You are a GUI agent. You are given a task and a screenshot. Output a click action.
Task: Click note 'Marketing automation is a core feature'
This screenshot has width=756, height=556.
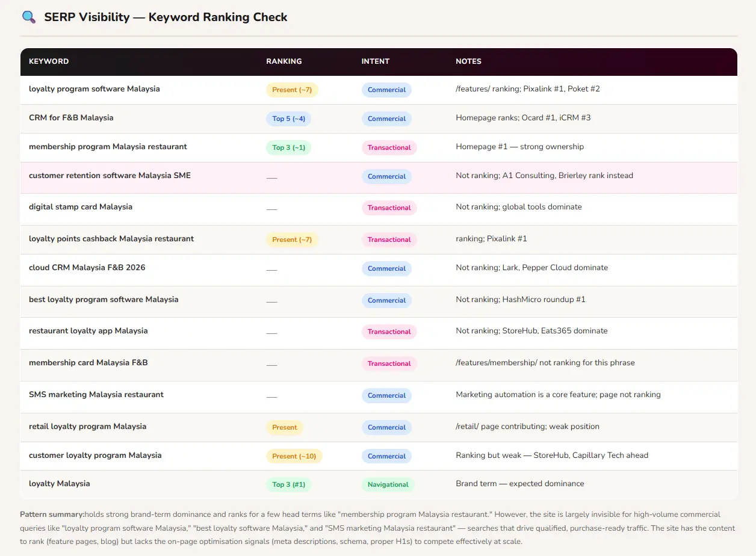[558, 395]
